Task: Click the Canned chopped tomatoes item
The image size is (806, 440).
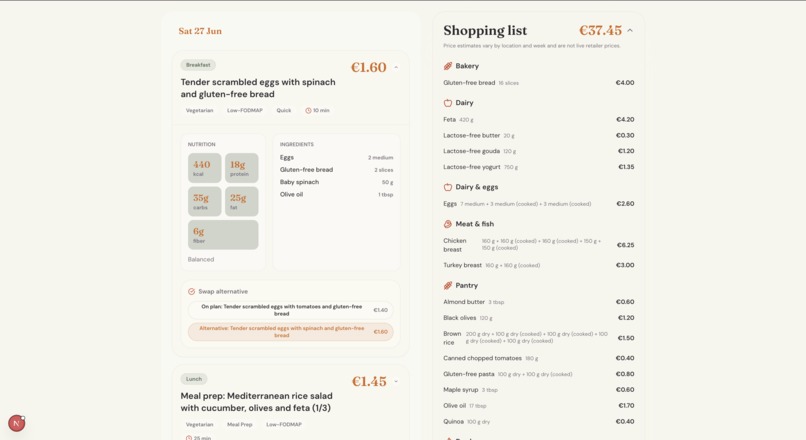Action: coord(539,358)
